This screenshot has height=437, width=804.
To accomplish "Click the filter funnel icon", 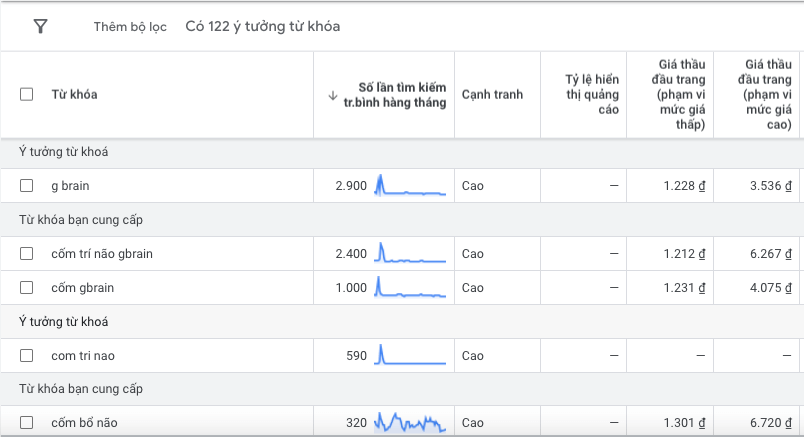I will pyautogui.click(x=41, y=26).
